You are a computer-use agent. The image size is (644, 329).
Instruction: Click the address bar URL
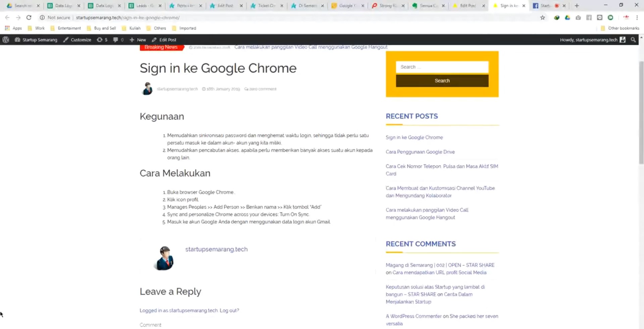[x=128, y=17]
